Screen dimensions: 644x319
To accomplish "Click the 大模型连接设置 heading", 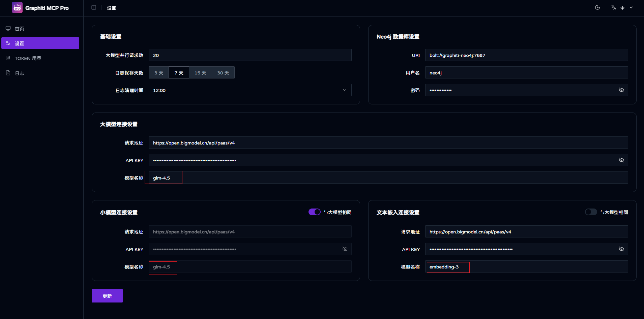I will pyautogui.click(x=119, y=124).
